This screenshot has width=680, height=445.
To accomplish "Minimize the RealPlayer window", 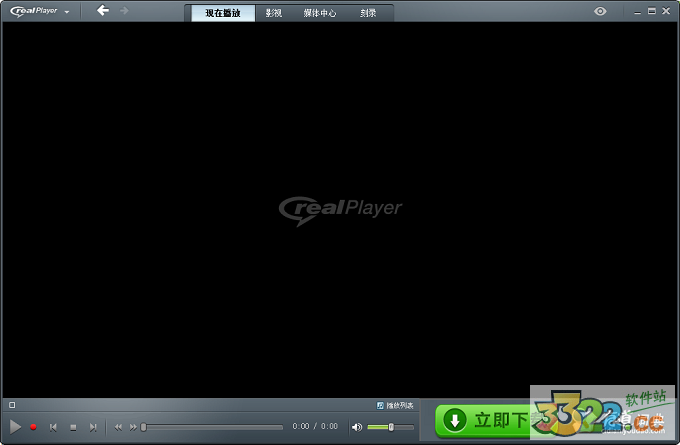I will (x=637, y=12).
